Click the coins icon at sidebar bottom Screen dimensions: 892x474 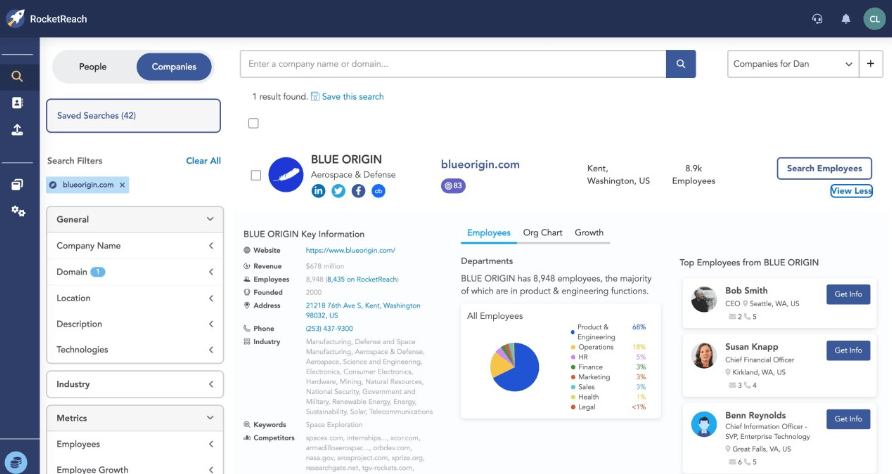coord(16,462)
